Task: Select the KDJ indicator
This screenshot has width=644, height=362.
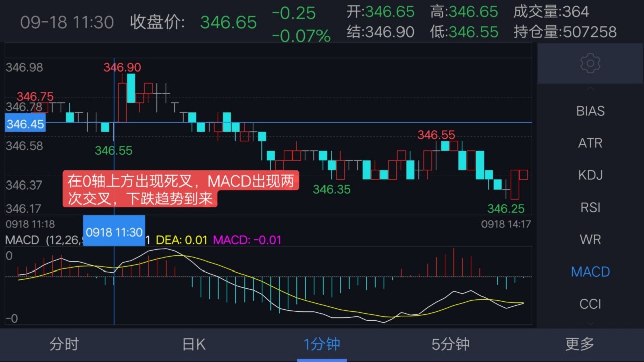Action: click(590, 175)
